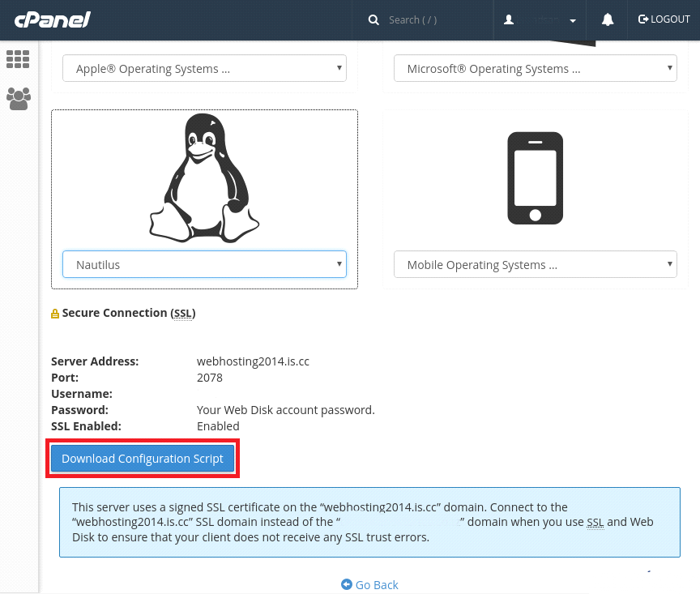Click the padlock icon beside Secure Connection
Viewport: 700px width, 594px height.
(x=54, y=313)
